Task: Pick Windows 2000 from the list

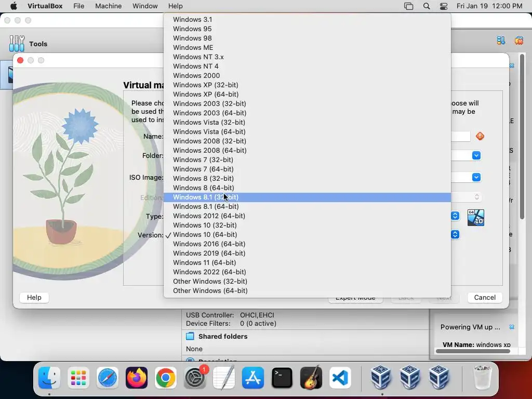Action: [x=307, y=75]
